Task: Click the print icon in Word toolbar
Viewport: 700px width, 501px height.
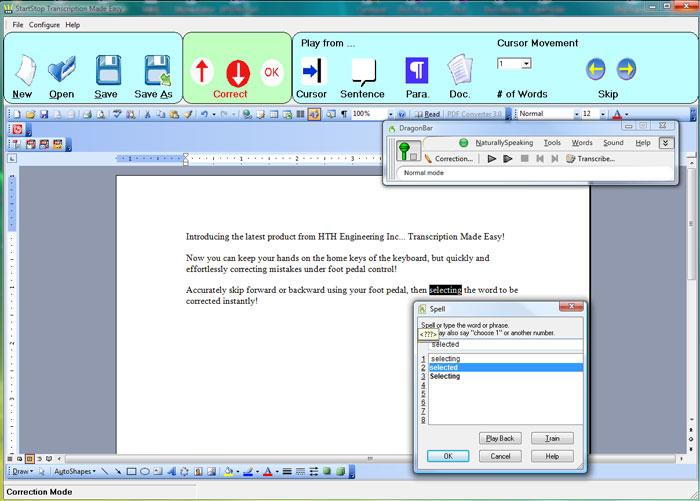Action: coord(87,114)
